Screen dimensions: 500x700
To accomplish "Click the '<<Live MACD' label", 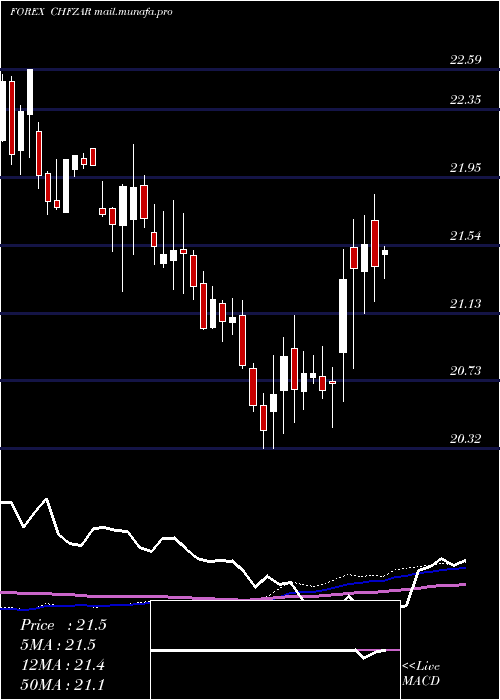I will click(x=421, y=673).
